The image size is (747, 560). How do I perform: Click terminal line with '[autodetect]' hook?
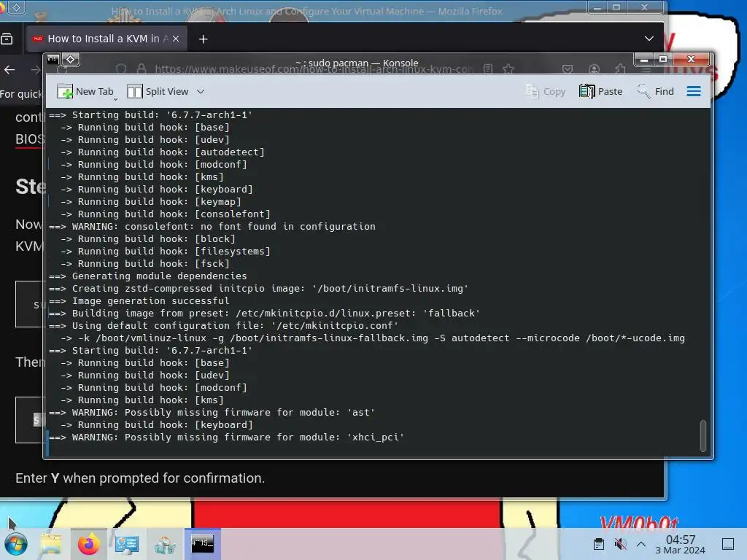pyautogui.click(x=163, y=152)
